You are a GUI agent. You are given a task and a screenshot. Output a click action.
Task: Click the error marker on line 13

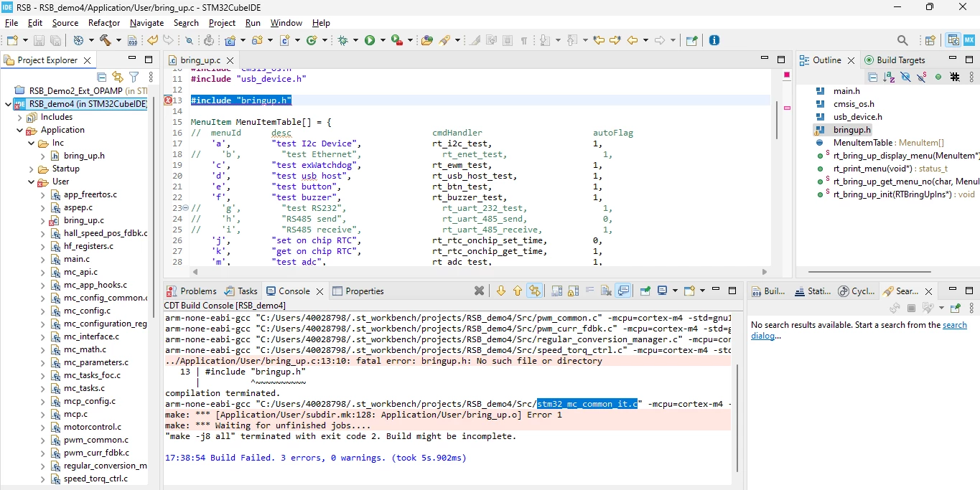168,100
